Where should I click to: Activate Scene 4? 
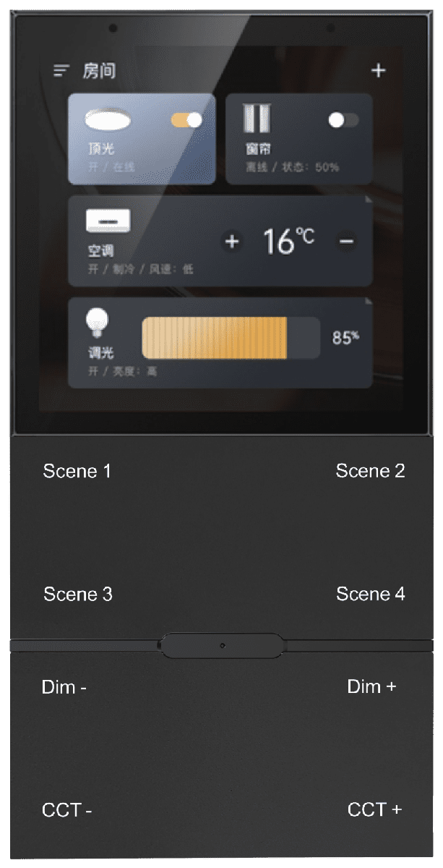(371, 595)
